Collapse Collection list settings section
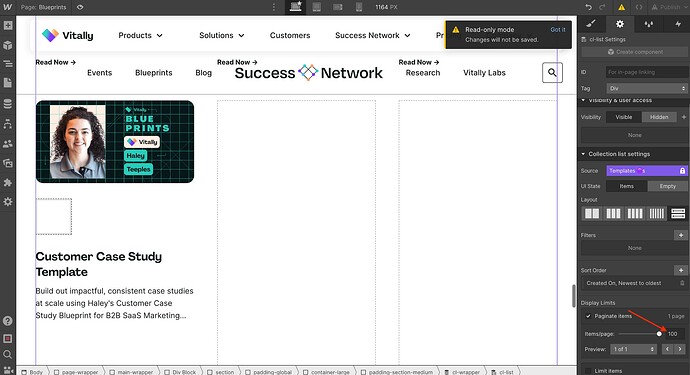The height and width of the screenshot is (375, 690). [x=584, y=154]
